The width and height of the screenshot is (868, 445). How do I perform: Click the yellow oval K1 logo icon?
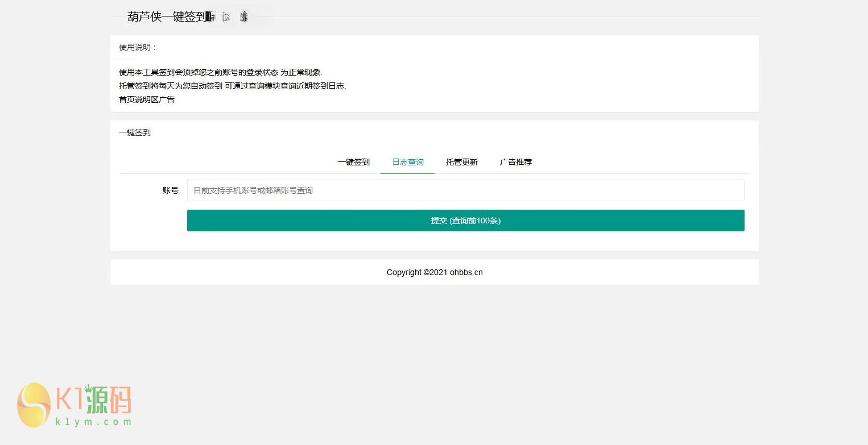34,405
